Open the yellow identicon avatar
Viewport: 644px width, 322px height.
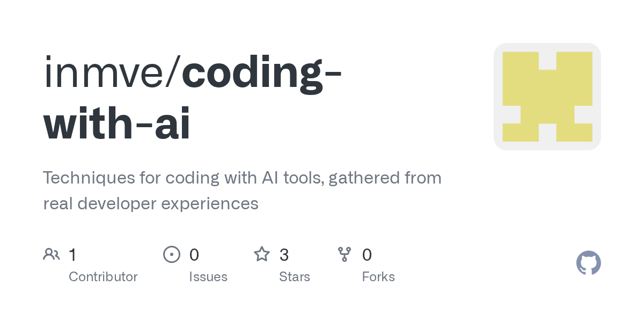(547, 97)
